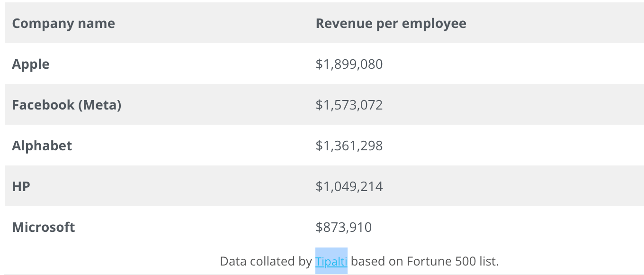Viewport: 644px width, 275px height.
Task: Select the HP company cell
Action: pos(21,186)
